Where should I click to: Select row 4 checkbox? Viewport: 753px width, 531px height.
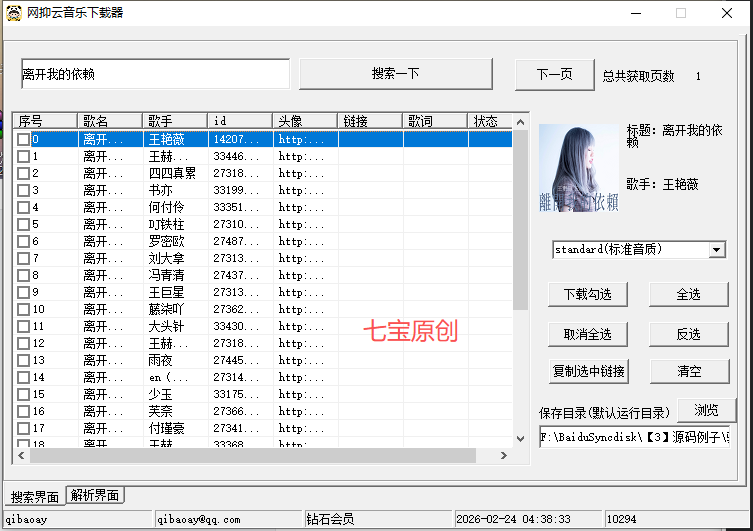pyautogui.click(x=23, y=207)
